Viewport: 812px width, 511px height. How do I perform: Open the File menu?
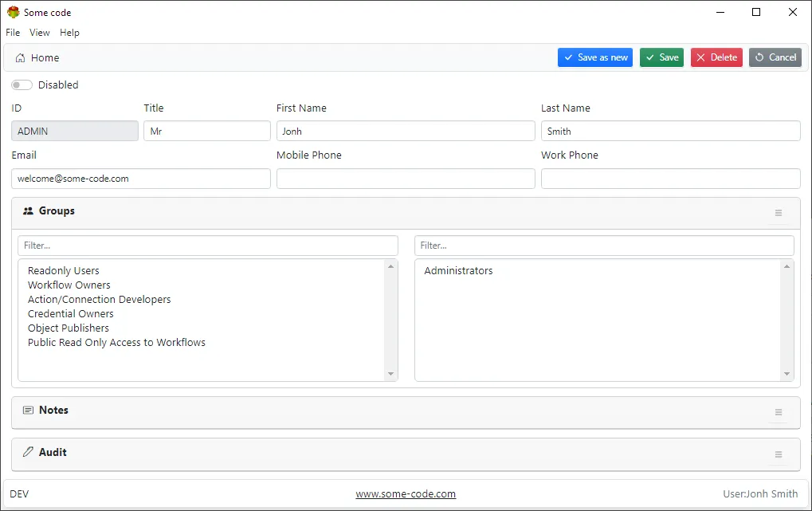(12, 33)
